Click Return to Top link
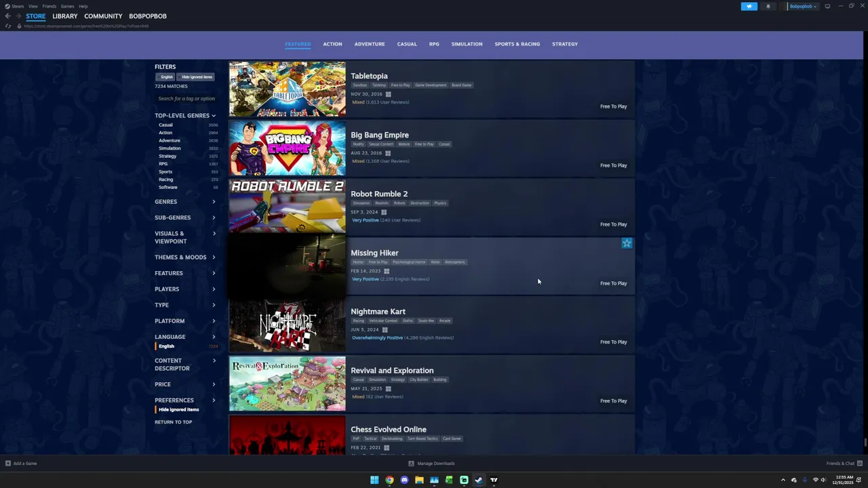This screenshot has height=488, width=868. [x=174, y=422]
